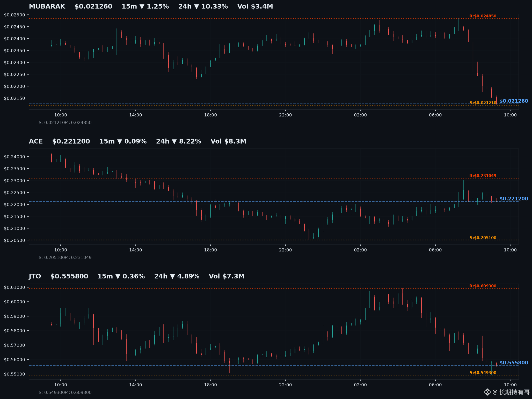Click ACE support label S:$0.205100
This screenshot has width=532, height=399.
point(483,238)
